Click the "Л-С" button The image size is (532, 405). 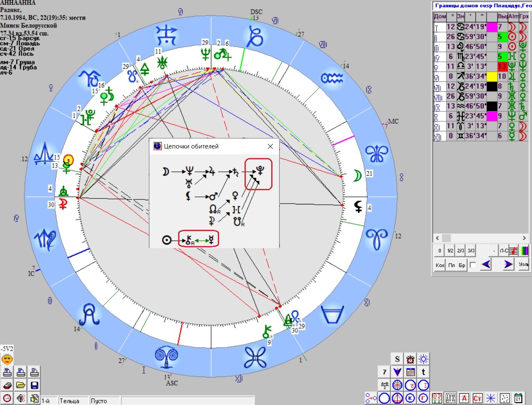[504, 251]
